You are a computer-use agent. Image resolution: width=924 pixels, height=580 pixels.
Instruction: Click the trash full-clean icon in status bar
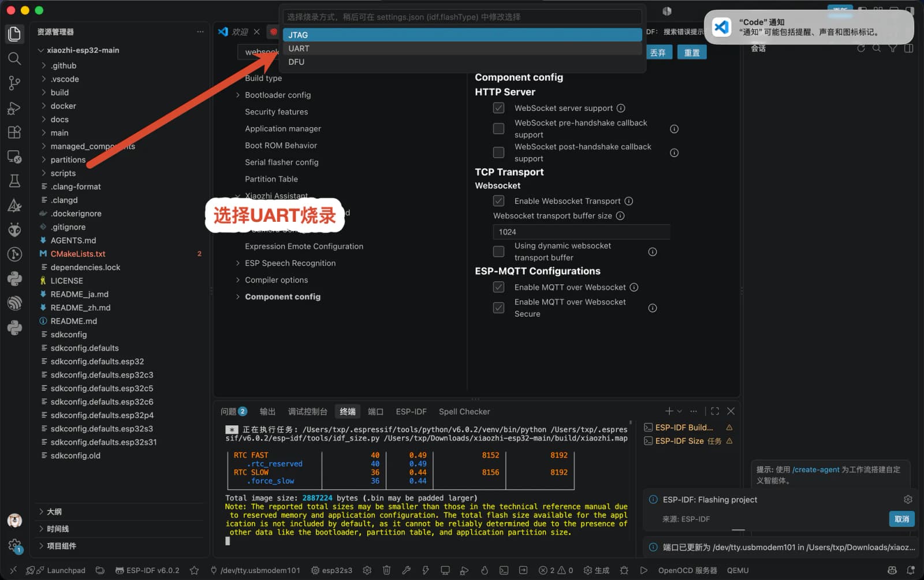click(x=386, y=570)
